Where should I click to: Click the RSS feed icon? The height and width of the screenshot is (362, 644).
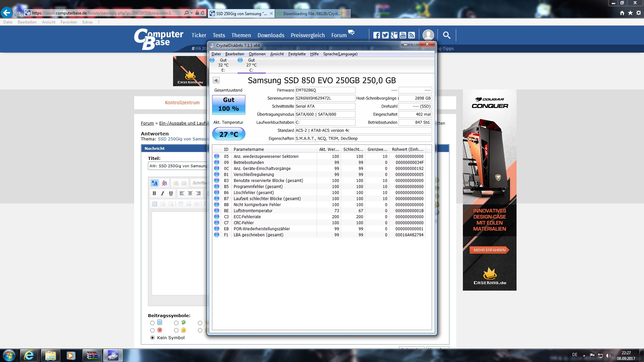412,35
